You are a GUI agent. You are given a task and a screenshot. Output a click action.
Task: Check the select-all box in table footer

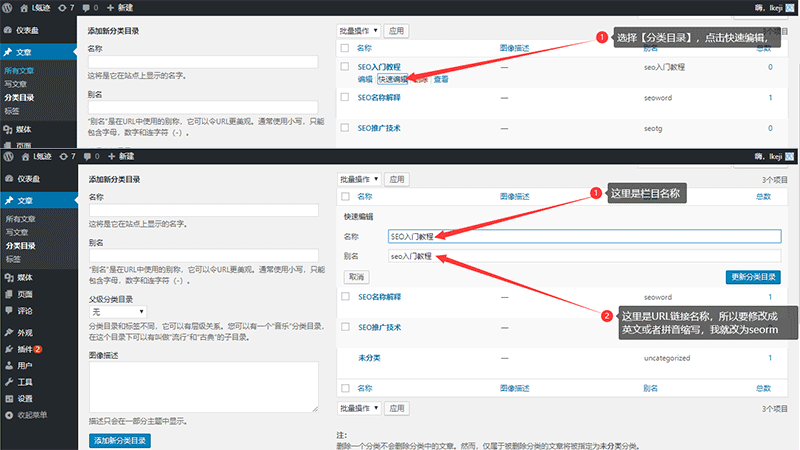(345, 387)
